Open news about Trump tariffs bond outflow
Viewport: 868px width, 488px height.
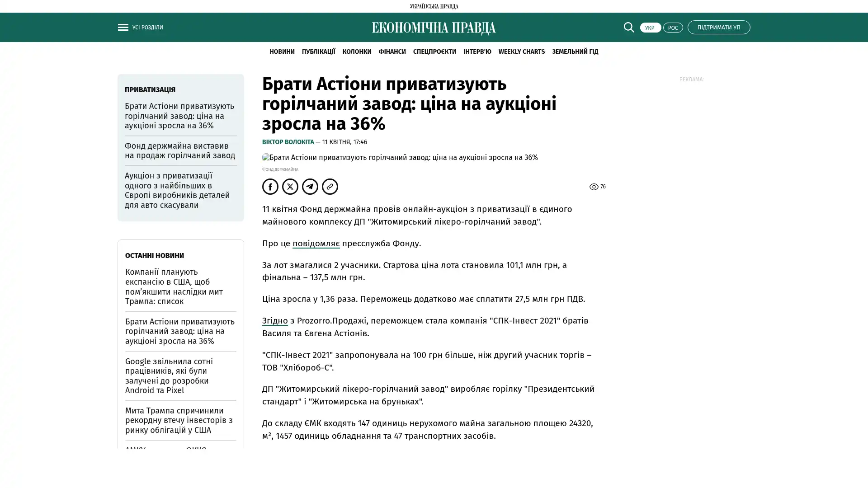[180, 420]
